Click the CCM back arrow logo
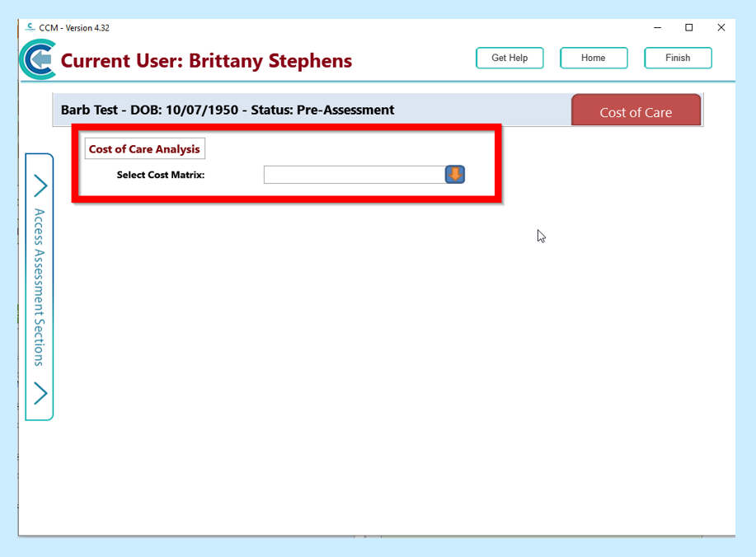Viewport: 756px width, 557px height. (x=37, y=60)
